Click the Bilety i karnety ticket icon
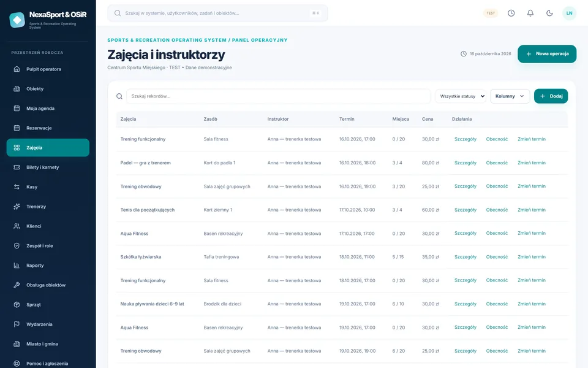This screenshot has height=368, width=588. point(17,167)
